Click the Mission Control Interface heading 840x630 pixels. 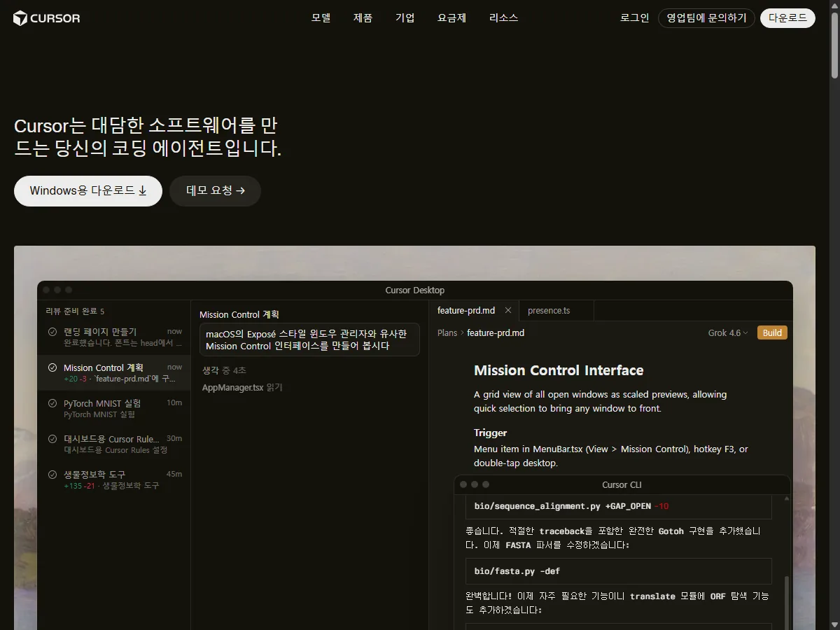click(559, 370)
